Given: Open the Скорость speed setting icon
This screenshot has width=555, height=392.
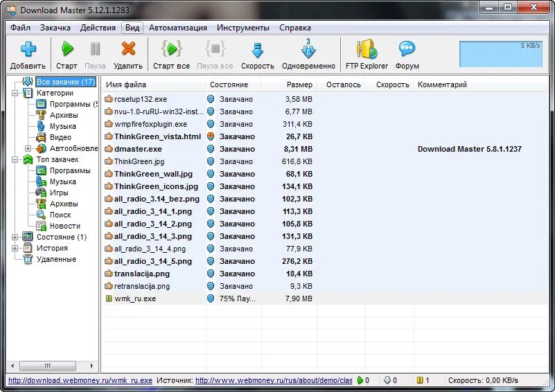Looking at the screenshot, I should tap(257, 50).
